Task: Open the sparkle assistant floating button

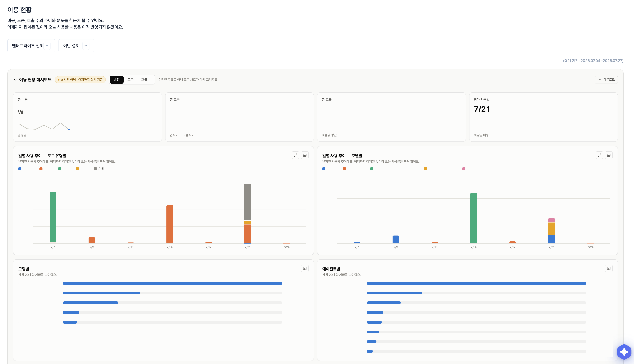Action: 624,352
